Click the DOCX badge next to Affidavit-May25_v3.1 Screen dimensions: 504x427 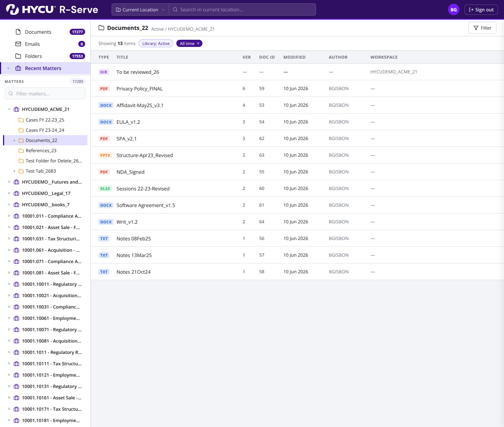tap(106, 105)
